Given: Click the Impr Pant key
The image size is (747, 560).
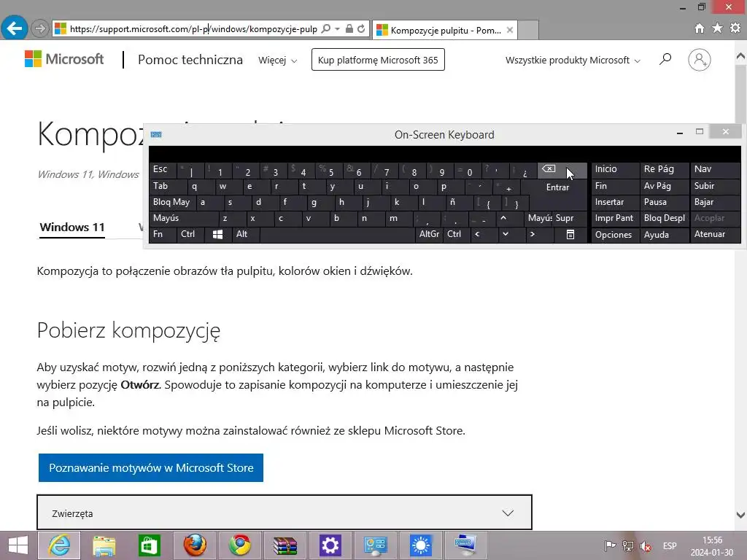Looking at the screenshot, I should tap(616, 218).
